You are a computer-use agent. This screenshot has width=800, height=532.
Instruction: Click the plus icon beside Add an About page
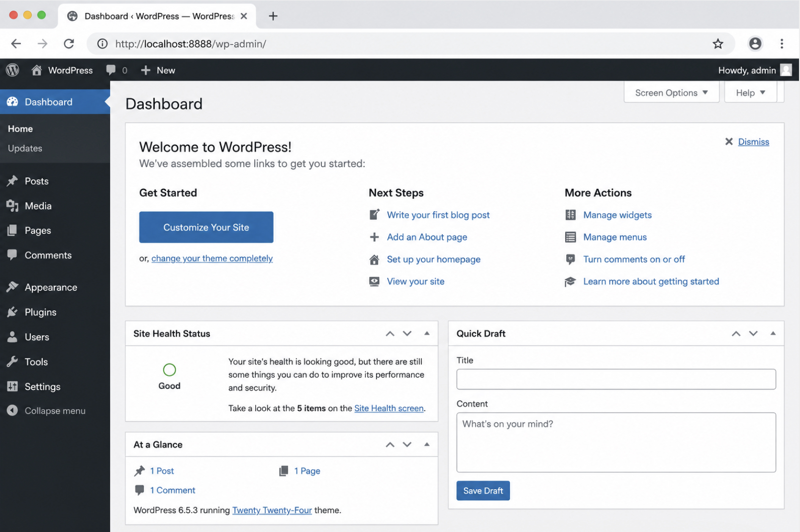[x=375, y=237]
